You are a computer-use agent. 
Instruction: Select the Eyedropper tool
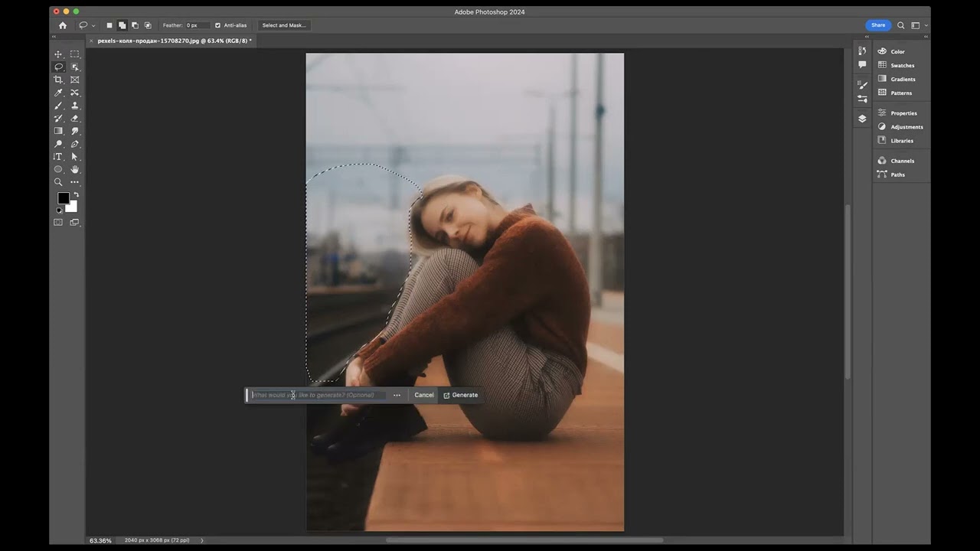[x=58, y=93]
